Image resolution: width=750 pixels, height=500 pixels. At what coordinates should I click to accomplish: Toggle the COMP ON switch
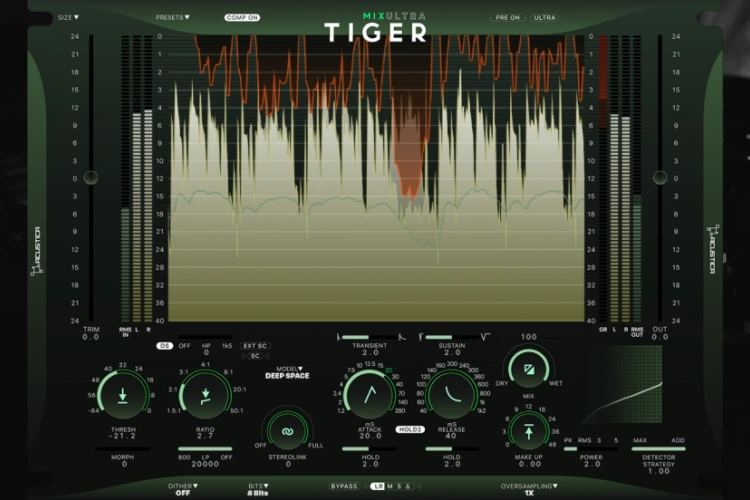pos(242,18)
